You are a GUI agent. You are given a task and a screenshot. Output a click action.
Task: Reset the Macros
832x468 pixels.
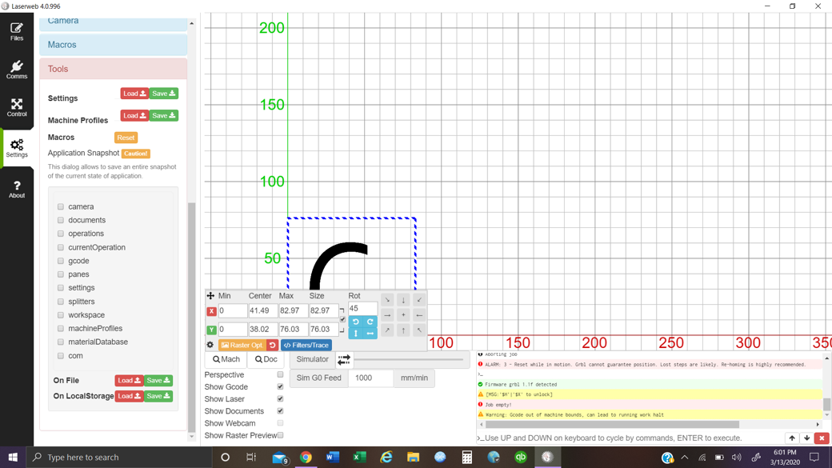pos(126,137)
